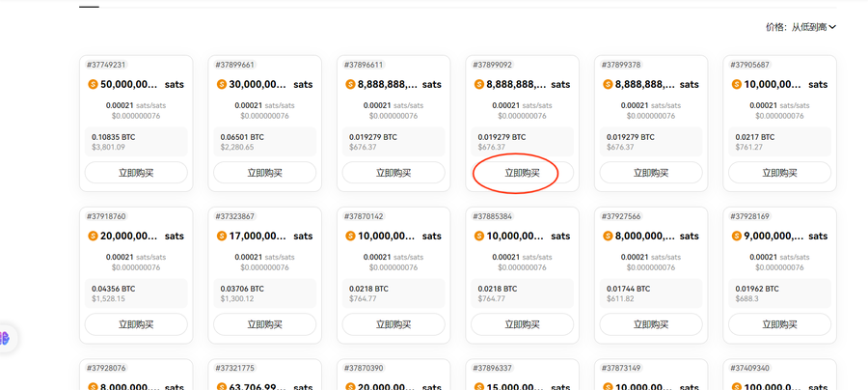Select inscription ID #37323867
868x390 pixels.
coord(234,216)
